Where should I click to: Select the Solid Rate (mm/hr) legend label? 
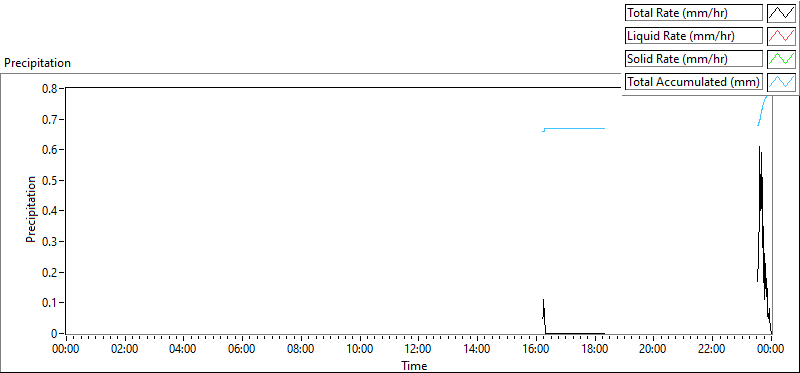point(694,59)
